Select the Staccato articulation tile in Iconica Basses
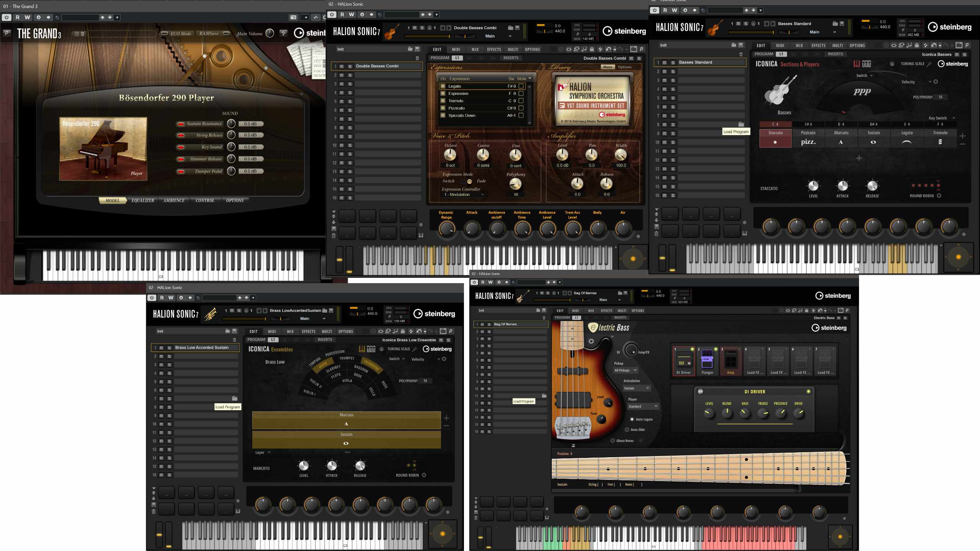Image resolution: width=980 pixels, height=551 pixels. coord(775,138)
